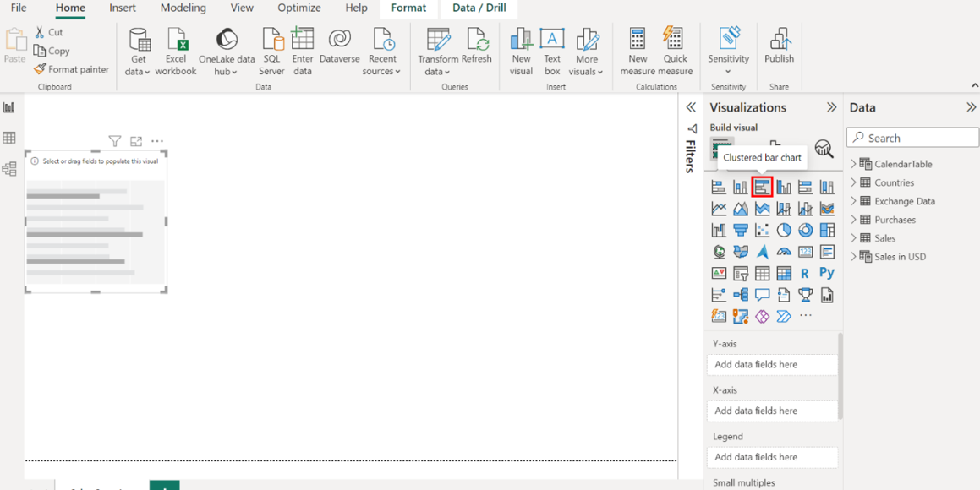Add a Python visual
Image resolution: width=980 pixels, height=490 pixels.
point(826,273)
